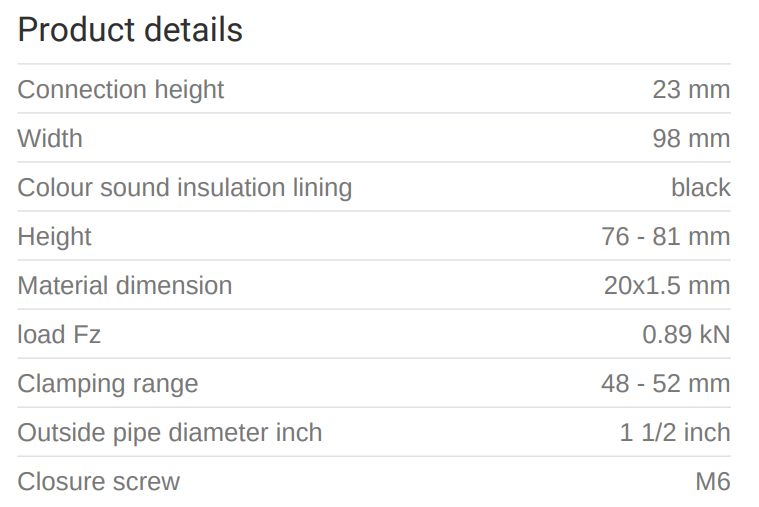Click the 0.89 kN load value

click(x=686, y=334)
